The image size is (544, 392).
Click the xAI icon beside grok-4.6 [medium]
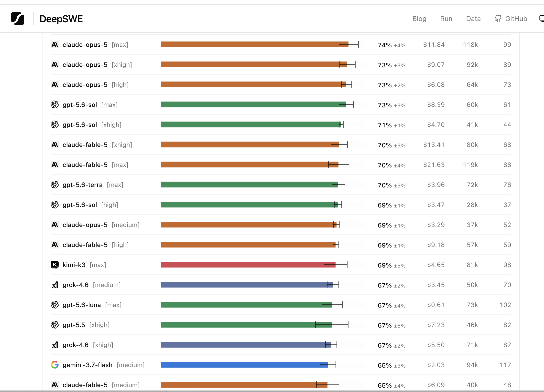click(55, 285)
